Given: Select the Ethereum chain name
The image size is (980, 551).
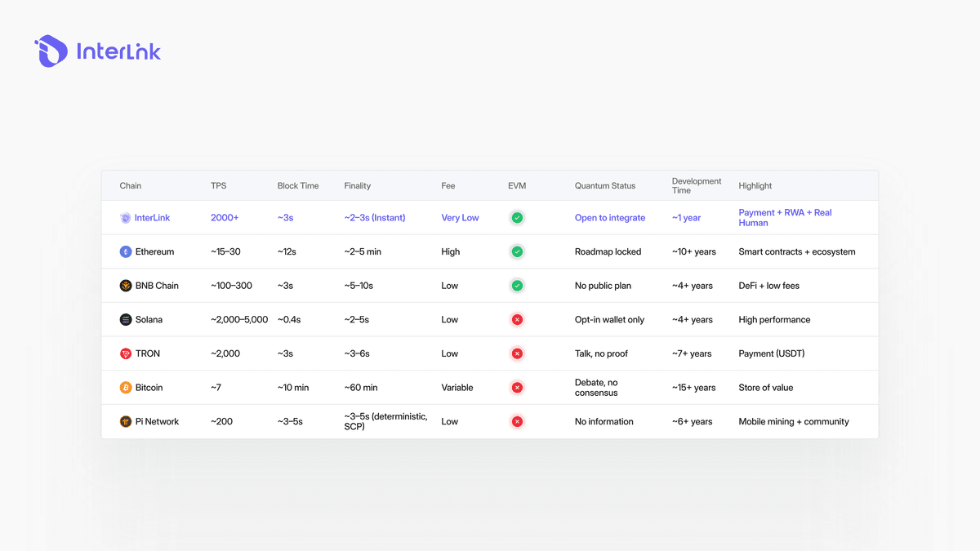Looking at the screenshot, I should [x=155, y=252].
